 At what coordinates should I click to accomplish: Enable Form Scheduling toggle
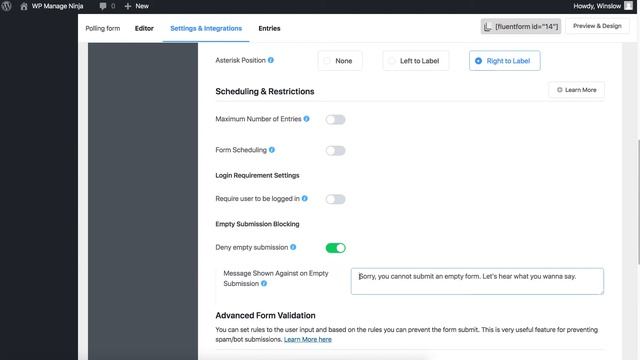click(x=336, y=151)
